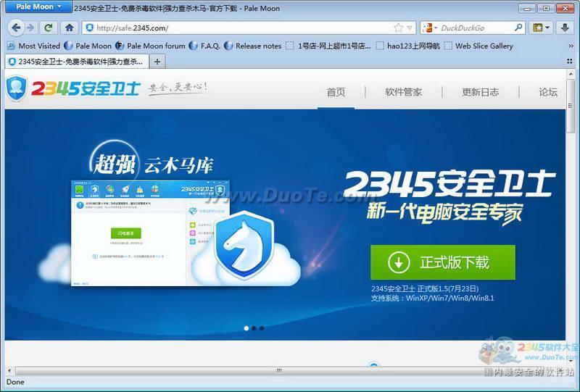
Task: Select the second carousel dot
Action: tap(254, 328)
